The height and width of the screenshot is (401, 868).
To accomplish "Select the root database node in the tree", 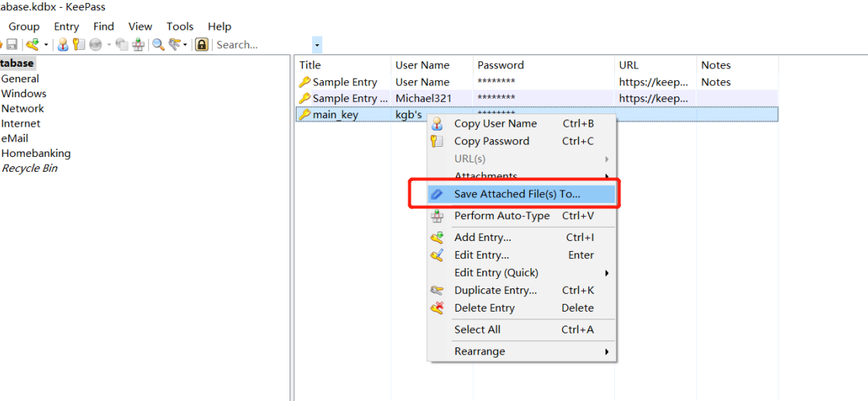I will click(x=18, y=63).
